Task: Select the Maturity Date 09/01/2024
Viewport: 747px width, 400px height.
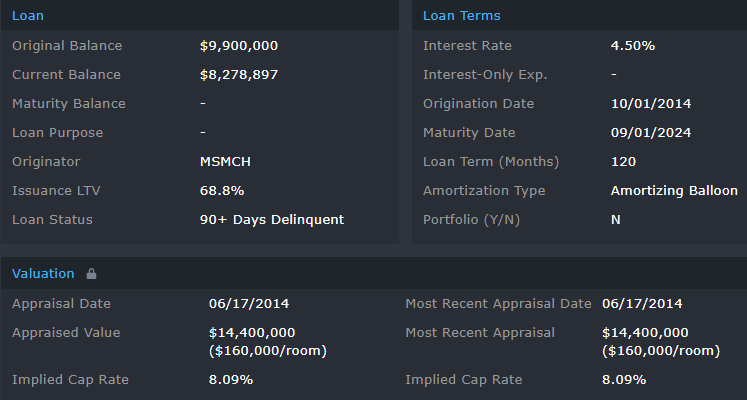Action: click(651, 133)
